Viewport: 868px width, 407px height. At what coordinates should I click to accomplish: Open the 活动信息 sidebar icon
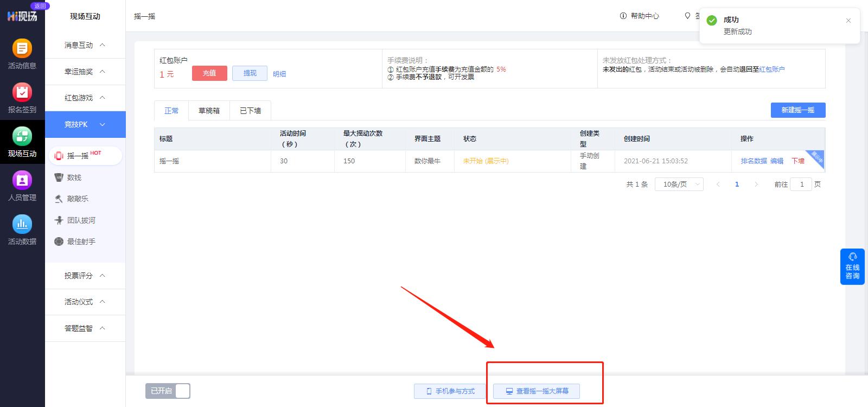pos(22,54)
